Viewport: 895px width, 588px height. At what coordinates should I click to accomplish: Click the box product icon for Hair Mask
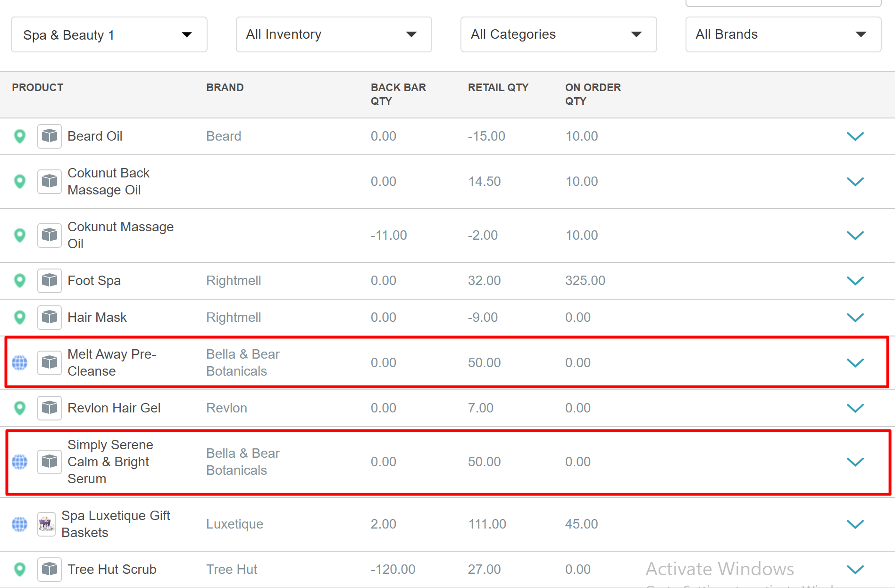50,318
